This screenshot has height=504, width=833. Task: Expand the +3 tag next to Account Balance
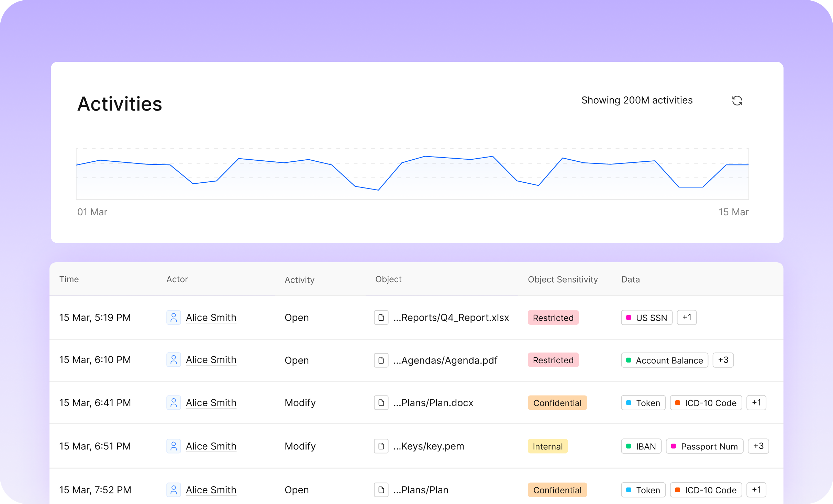coord(723,360)
